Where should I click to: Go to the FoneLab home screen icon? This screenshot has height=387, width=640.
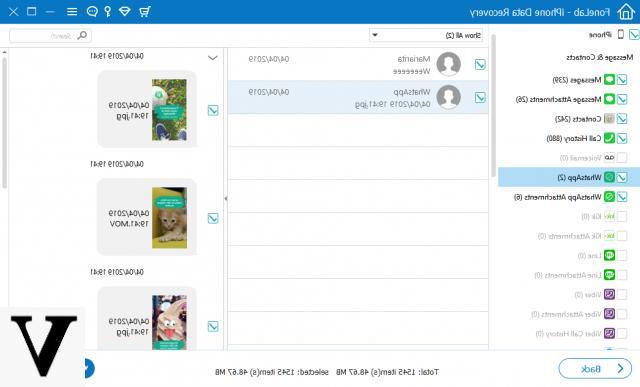626,11
